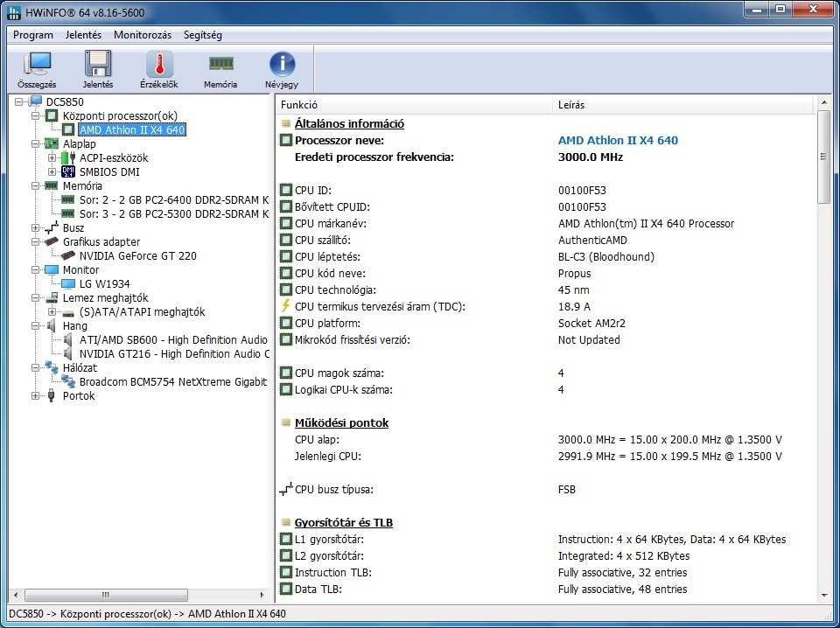
Task: Click the bus icon beside CPU busz típusa
Action: (286, 489)
